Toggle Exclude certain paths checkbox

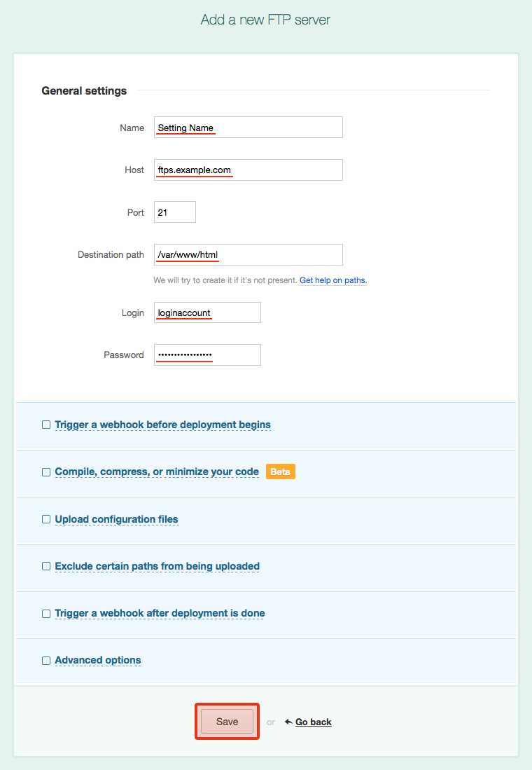click(x=46, y=566)
